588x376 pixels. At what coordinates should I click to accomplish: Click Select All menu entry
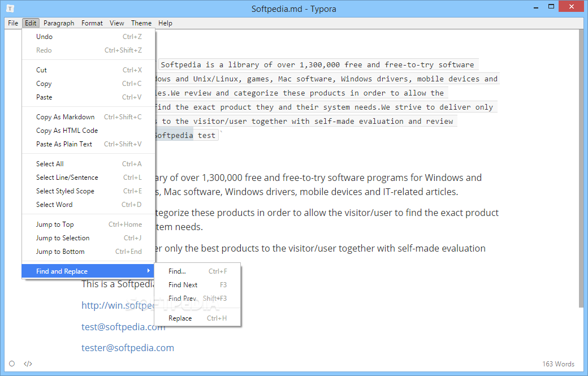coord(89,164)
